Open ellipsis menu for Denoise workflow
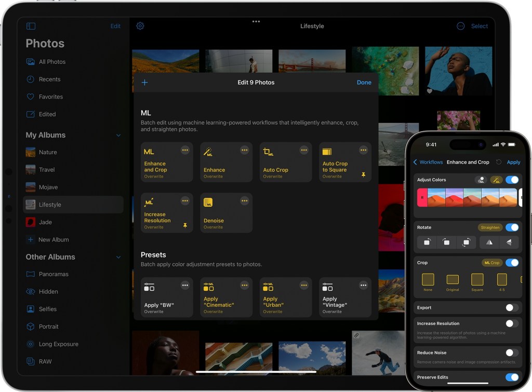This screenshot has width=532, height=392. pos(244,201)
